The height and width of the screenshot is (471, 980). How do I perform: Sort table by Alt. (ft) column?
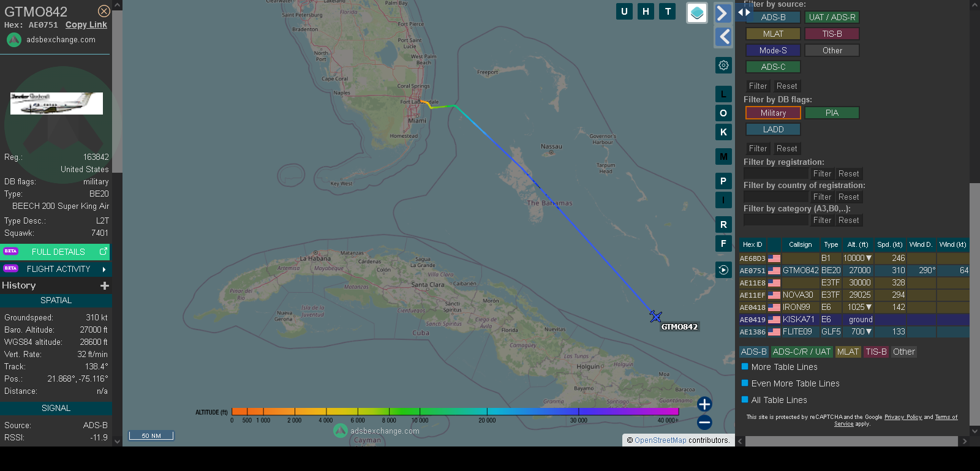point(858,244)
